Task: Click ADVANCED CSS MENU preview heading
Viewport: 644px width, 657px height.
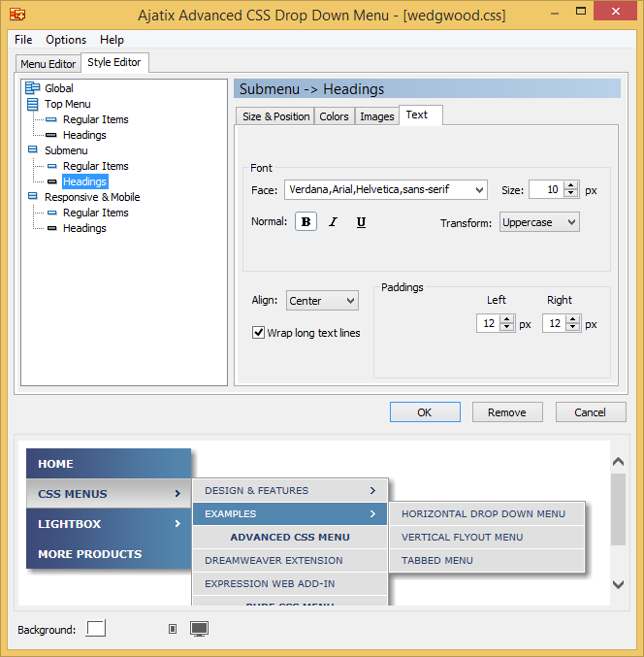Action: [290, 538]
